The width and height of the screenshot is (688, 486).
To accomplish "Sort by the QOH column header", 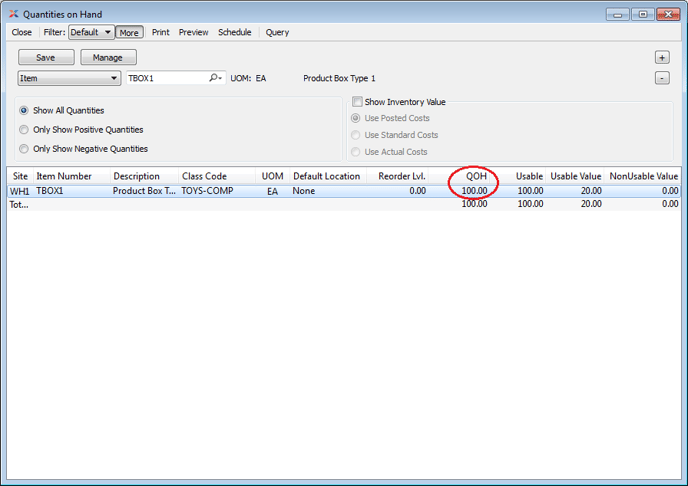I will 476,176.
